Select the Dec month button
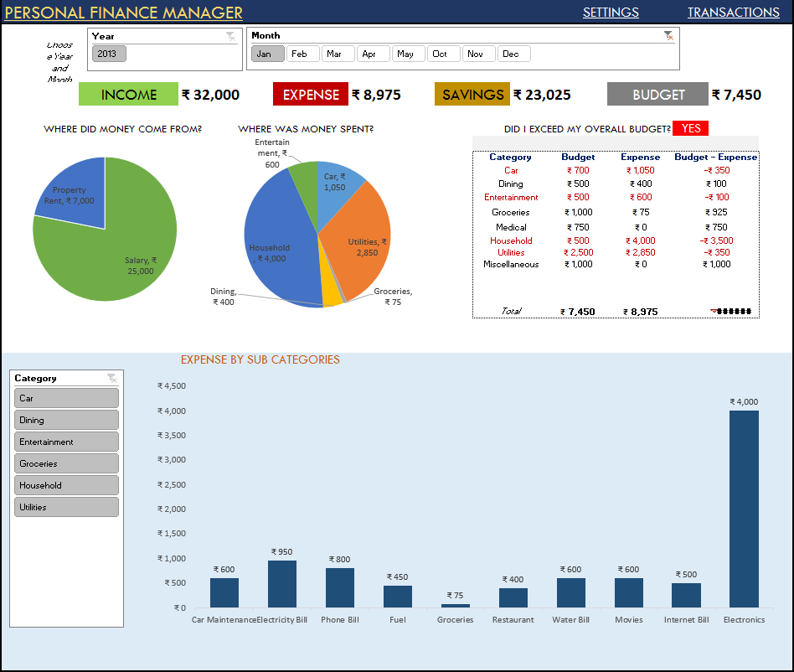 click(x=513, y=53)
